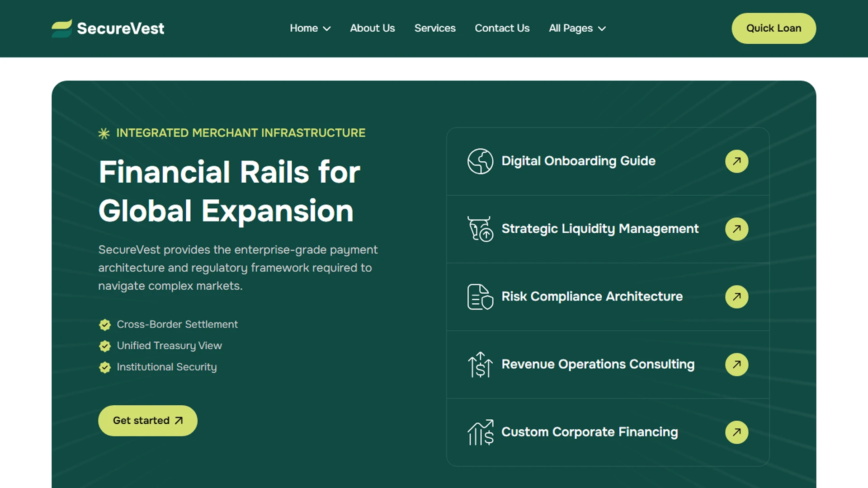Open arrow button on Risk Compliance Architecture row
Image resolution: width=868 pixels, height=488 pixels.
[736, 297]
